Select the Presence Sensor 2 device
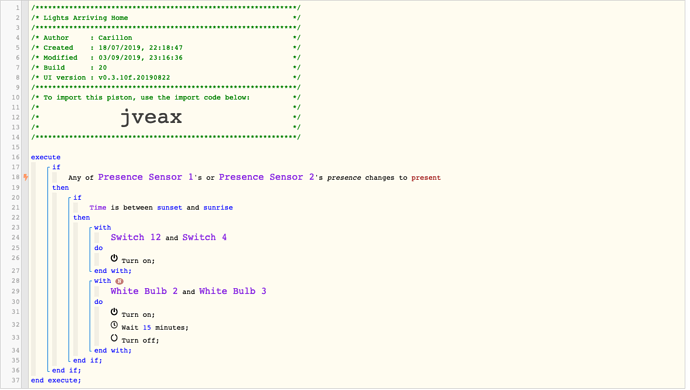 (x=267, y=177)
